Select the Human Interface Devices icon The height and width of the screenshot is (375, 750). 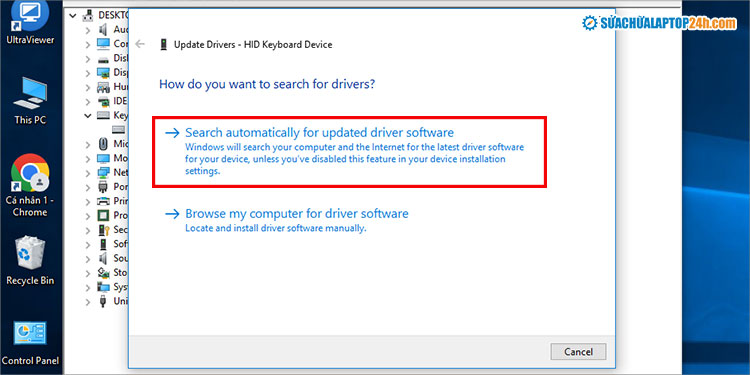pos(103,87)
